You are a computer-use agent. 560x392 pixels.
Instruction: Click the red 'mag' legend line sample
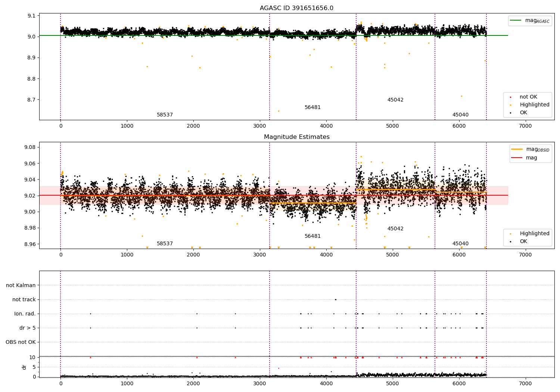tap(517, 158)
